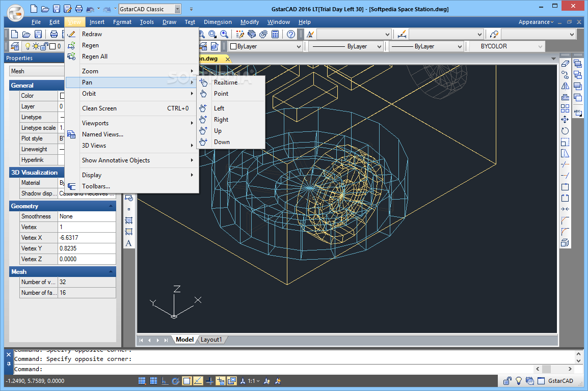588x391 pixels.
Task: Select the Explode tool
Action: coord(565,243)
